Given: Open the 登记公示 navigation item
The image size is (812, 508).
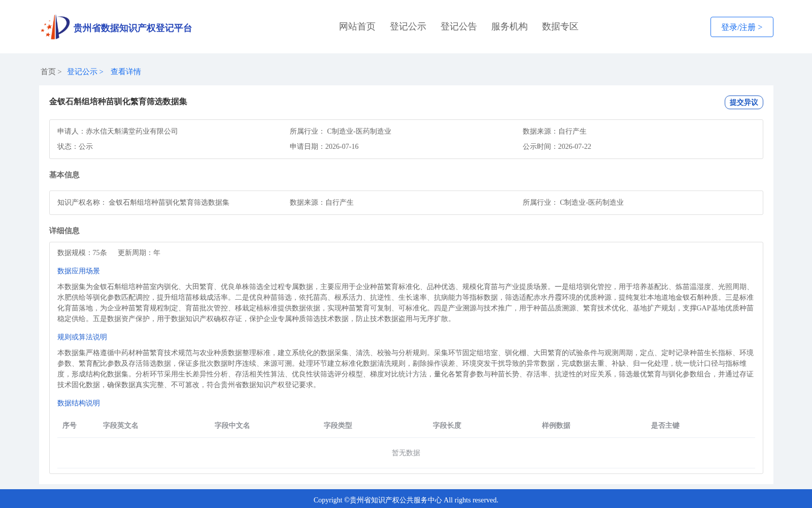Looking at the screenshot, I should [x=408, y=26].
